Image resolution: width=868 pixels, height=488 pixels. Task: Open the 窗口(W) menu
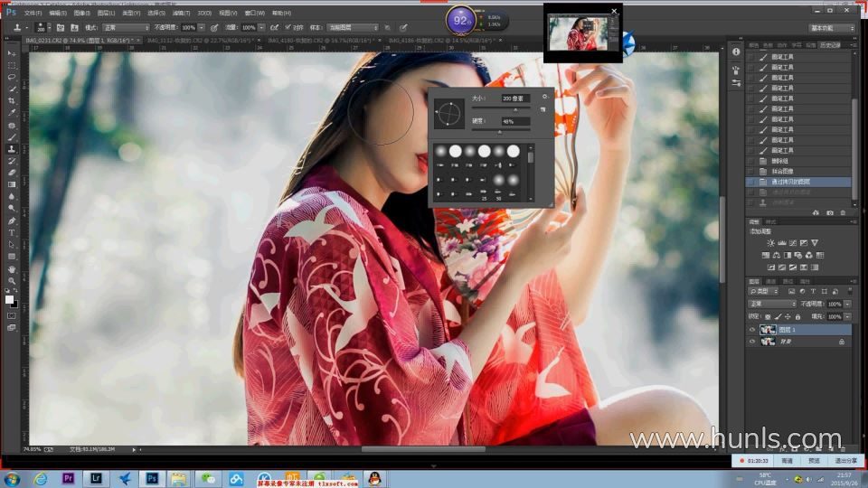click(255, 13)
